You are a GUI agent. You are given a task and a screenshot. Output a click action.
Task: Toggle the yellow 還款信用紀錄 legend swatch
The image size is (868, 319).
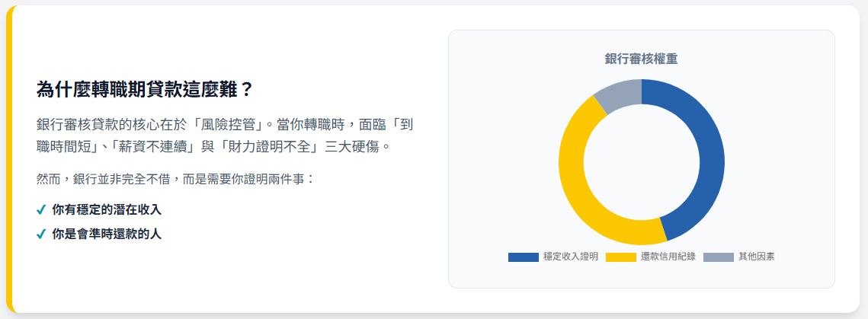620,257
